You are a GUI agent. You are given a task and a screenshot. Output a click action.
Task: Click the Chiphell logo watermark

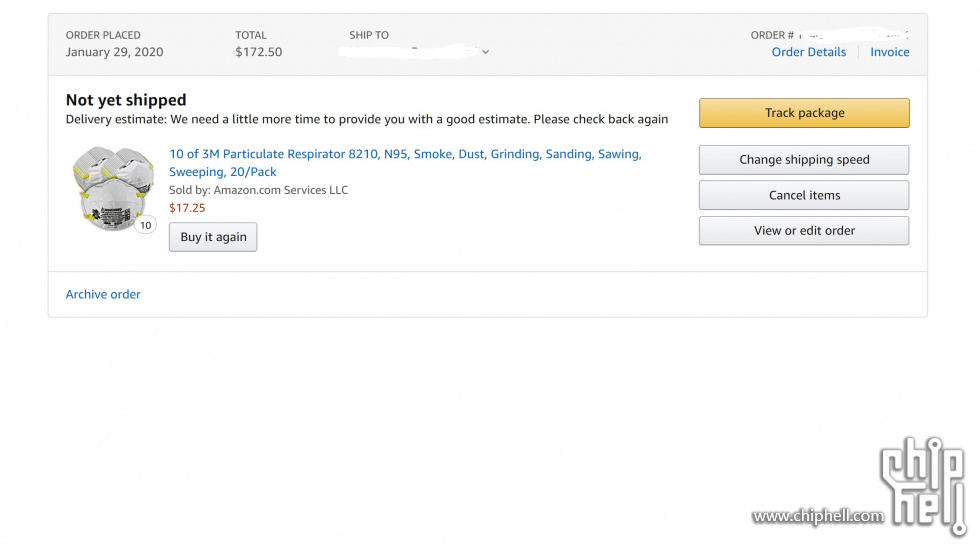(923, 485)
